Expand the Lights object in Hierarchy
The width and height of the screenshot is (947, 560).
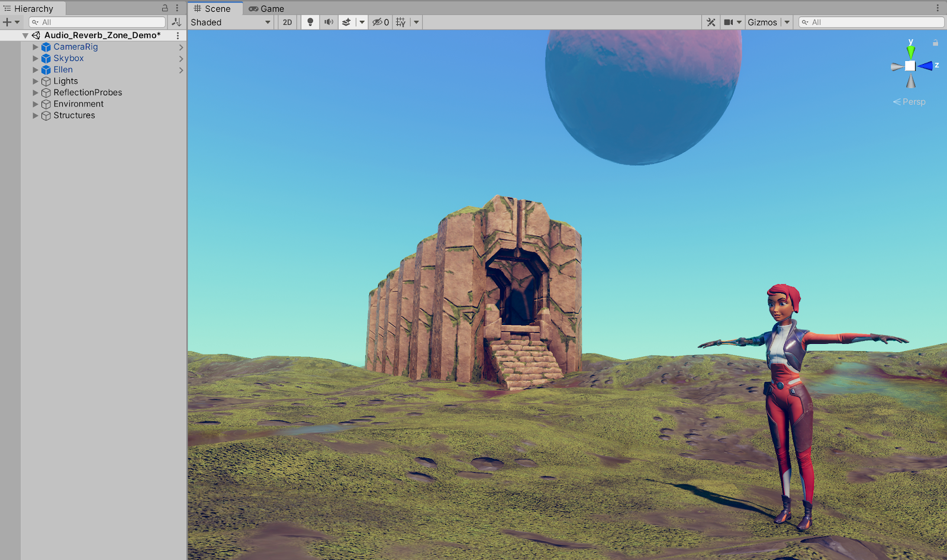coord(36,81)
